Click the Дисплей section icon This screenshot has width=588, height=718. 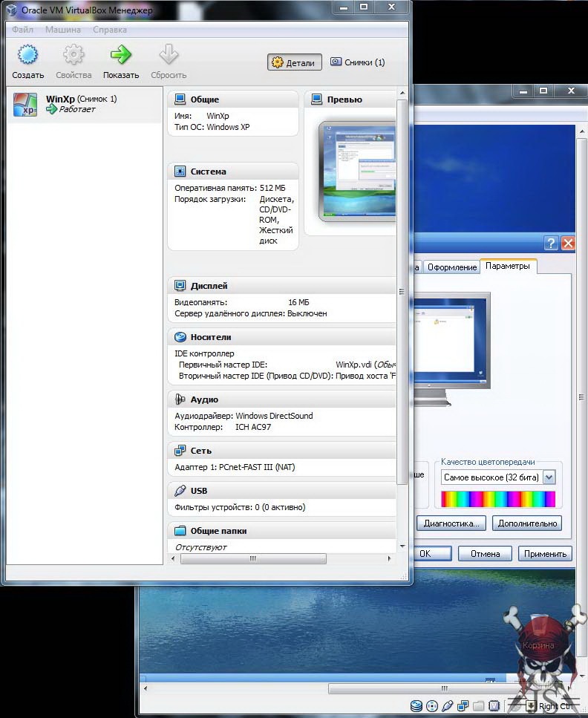pos(180,286)
